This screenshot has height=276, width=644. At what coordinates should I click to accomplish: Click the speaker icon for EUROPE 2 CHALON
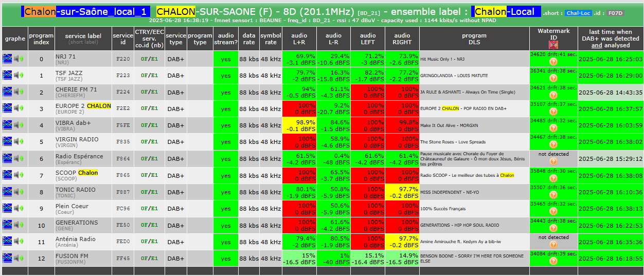coord(19,108)
